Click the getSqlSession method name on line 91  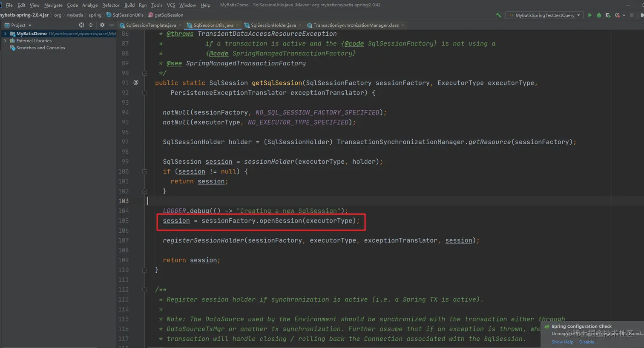click(277, 83)
